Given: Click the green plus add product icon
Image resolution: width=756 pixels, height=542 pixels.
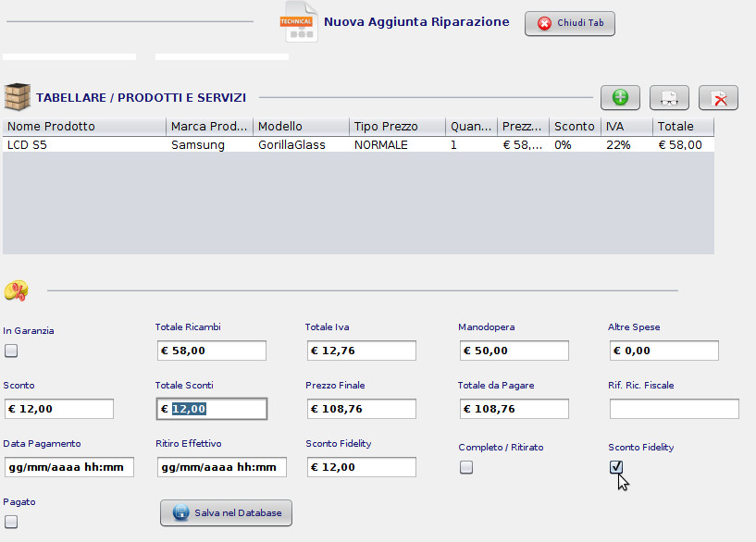Looking at the screenshot, I should tap(620, 98).
